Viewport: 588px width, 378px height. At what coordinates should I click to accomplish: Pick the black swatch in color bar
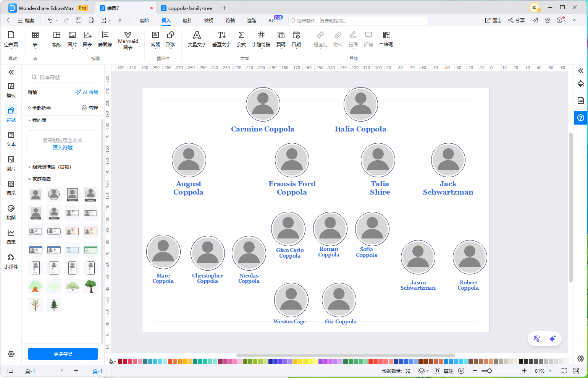[x=521, y=362]
